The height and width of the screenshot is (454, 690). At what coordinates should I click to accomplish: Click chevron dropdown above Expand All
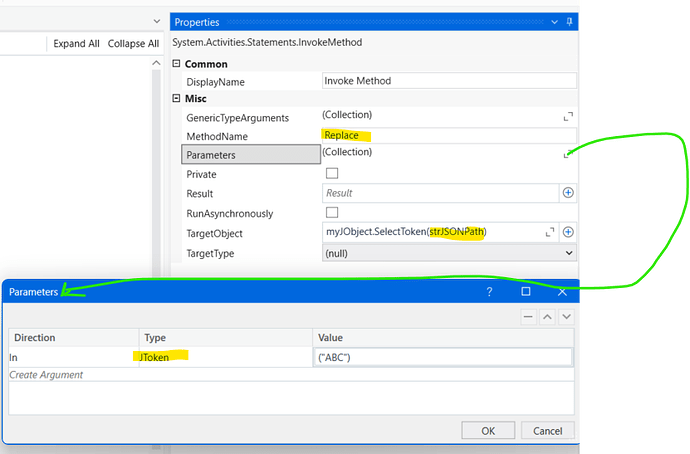pos(157,21)
